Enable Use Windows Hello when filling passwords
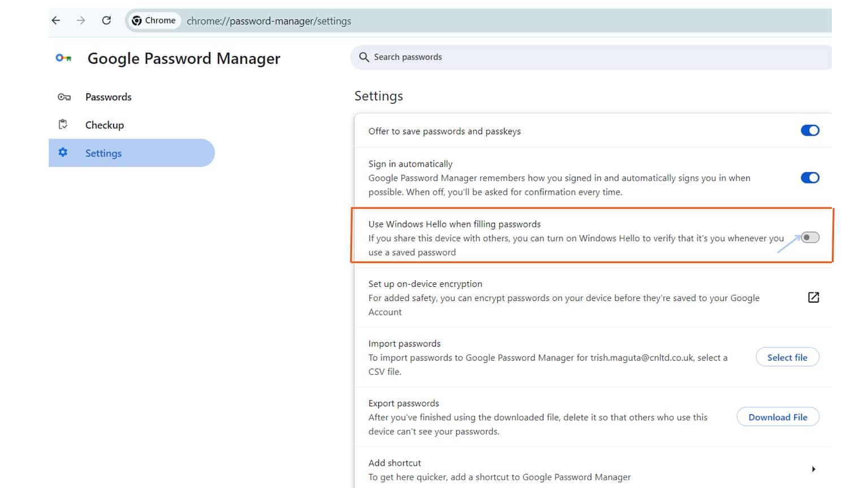 [x=809, y=237]
